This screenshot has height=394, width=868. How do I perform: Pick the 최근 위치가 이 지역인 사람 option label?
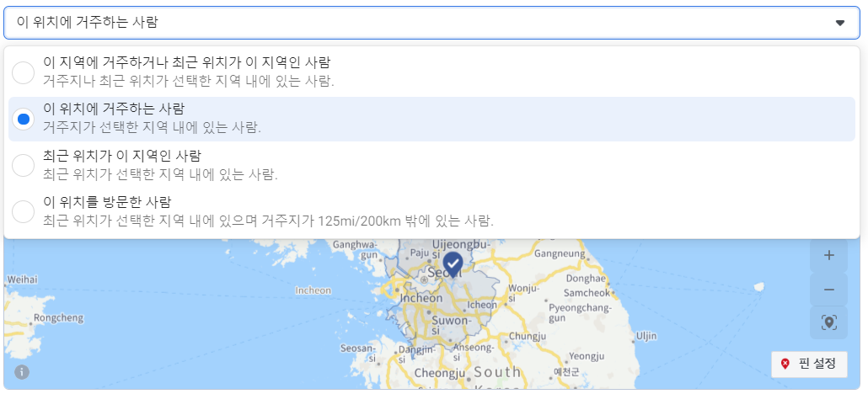click(x=122, y=156)
